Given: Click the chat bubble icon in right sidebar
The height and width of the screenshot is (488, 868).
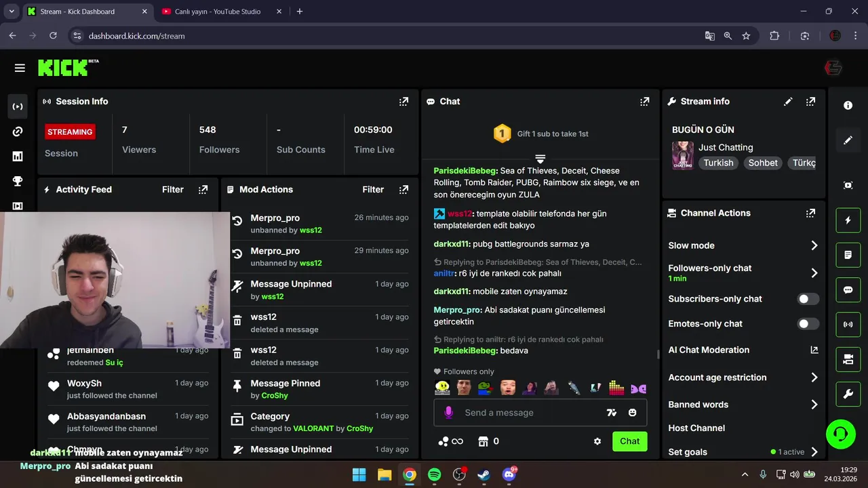Looking at the screenshot, I should pos(848,289).
